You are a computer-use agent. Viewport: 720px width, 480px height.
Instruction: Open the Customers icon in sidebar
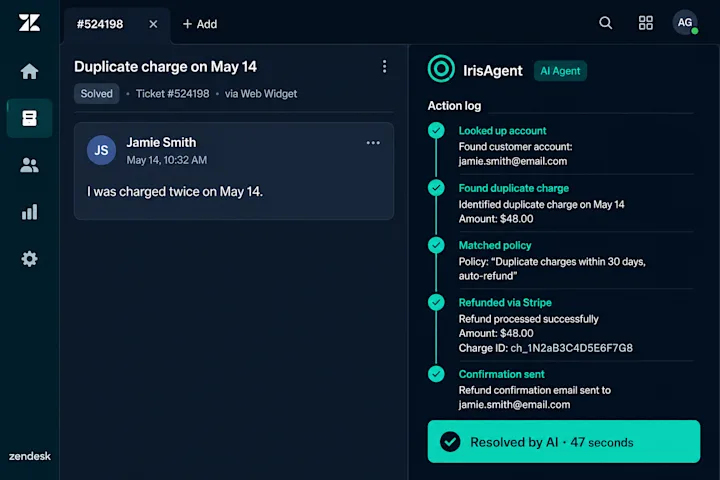point(29,165)
